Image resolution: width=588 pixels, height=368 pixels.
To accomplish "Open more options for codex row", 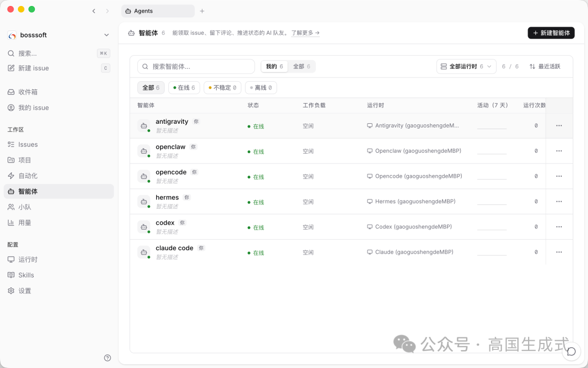I will coord(559,227).
